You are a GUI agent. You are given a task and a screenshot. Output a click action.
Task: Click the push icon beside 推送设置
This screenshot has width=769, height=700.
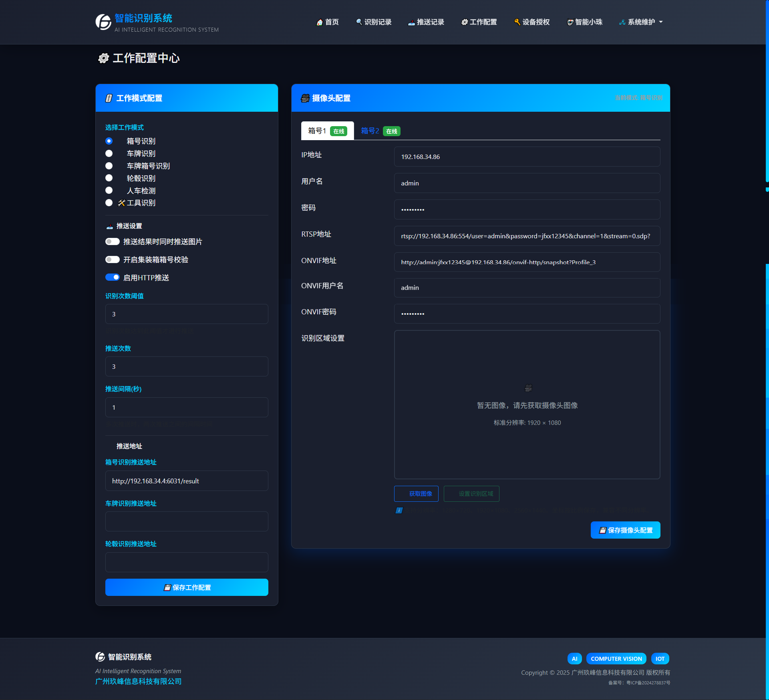[x=109, y=226]
